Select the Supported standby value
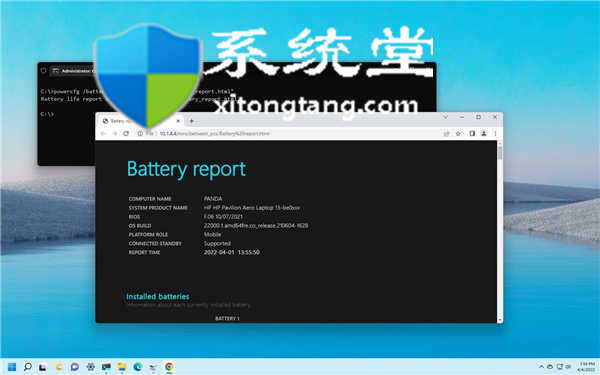 click(217, 243)
